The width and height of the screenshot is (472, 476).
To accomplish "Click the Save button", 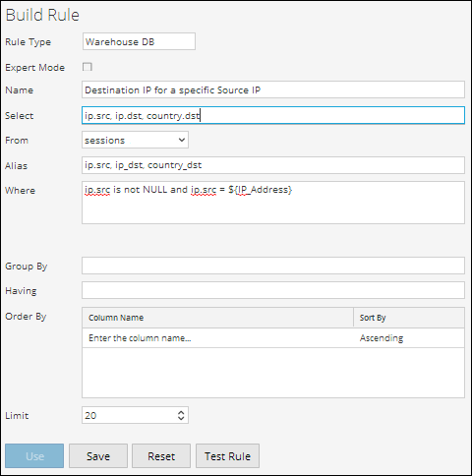I will pos(98,456).
